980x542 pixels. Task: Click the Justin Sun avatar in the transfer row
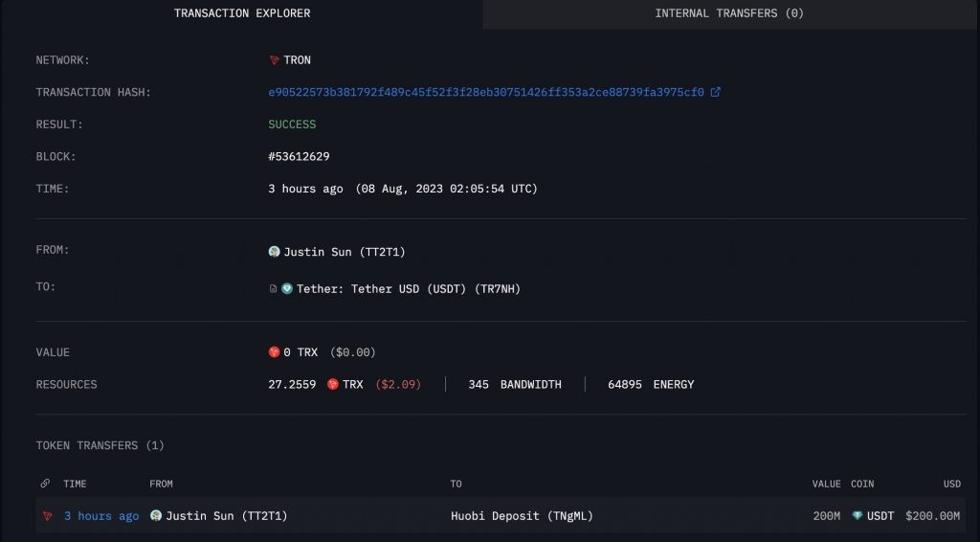[x=156, y=515]
